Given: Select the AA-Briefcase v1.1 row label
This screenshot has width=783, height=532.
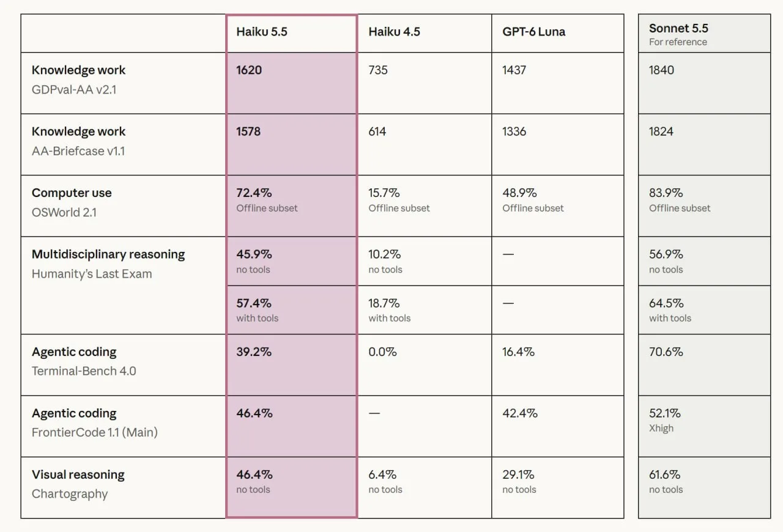Looking at the screenshot, I should pos(78,151).
